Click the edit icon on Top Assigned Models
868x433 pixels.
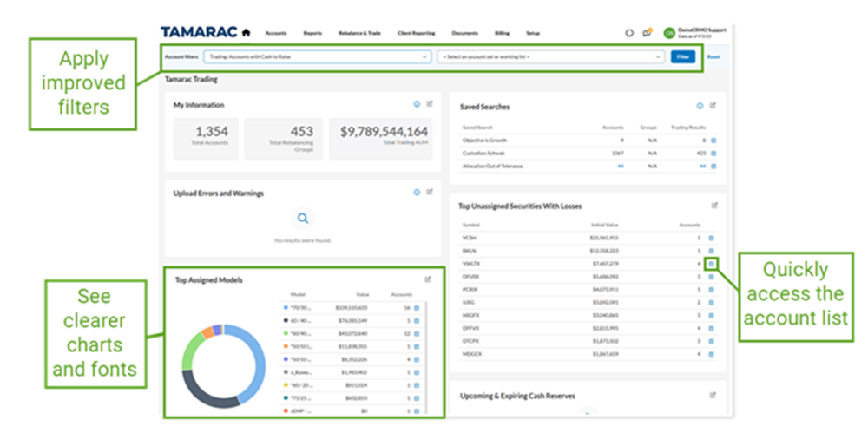pyautogui.click(x=427, y=279)
